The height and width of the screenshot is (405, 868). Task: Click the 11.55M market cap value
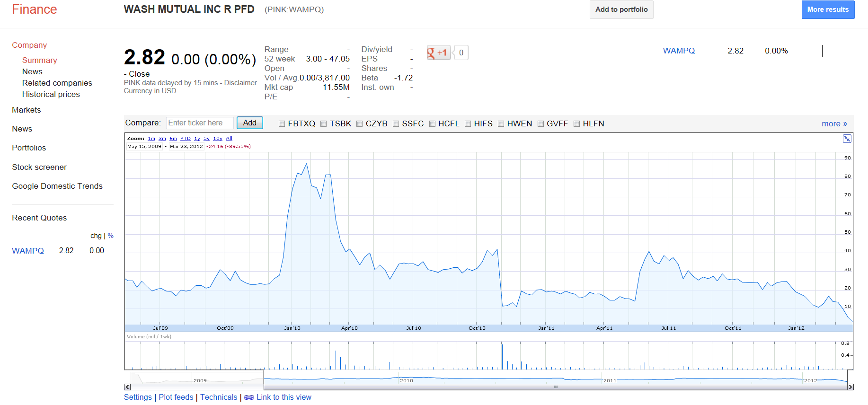coord(336,88)
